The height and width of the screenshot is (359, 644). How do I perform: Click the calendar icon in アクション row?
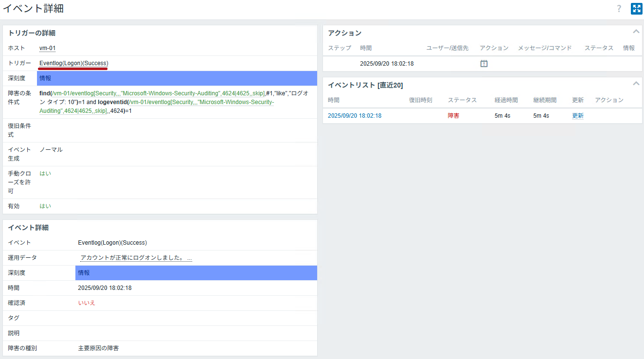tap(484, 64)
